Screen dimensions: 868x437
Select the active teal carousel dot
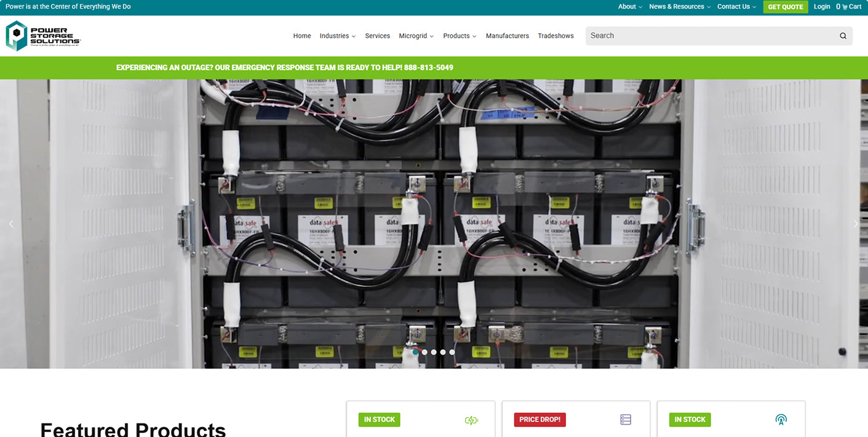click(x=415, y=352)
